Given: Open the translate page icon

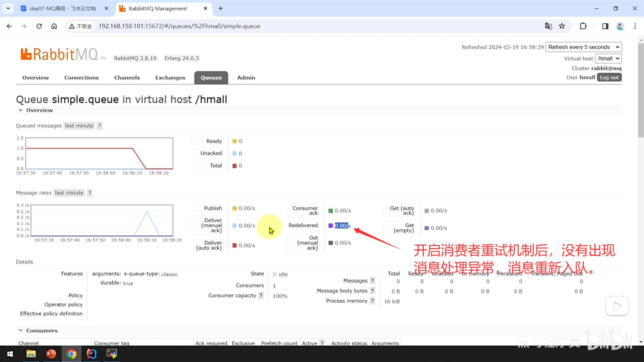Looking at the screenshot, I should 548,26.
